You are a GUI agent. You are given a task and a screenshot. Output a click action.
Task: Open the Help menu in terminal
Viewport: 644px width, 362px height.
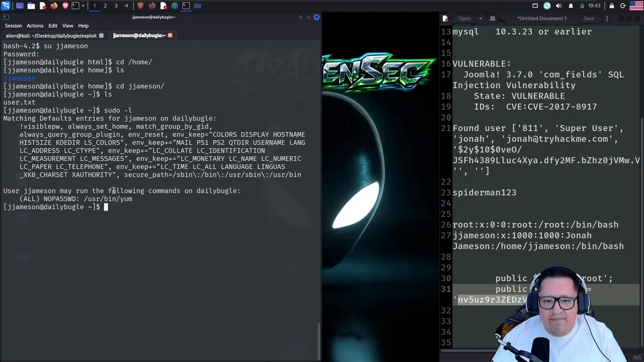tap(83, 26)
